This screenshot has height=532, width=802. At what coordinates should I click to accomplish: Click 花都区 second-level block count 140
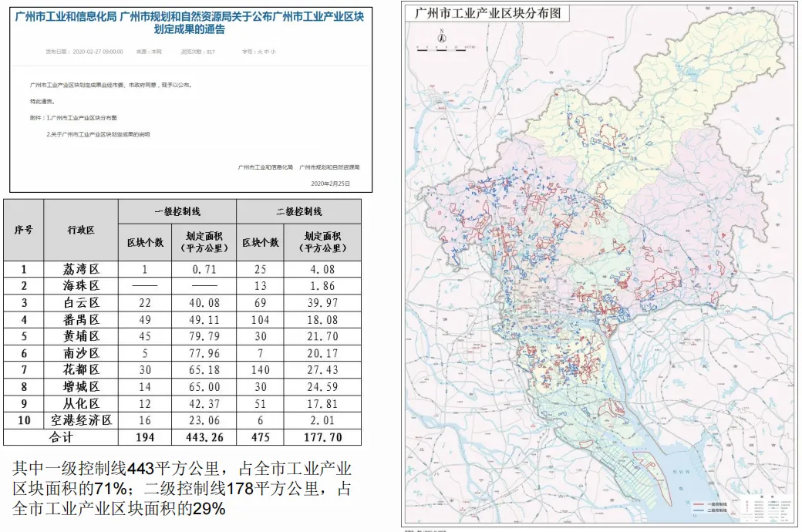tap(261, 370)
